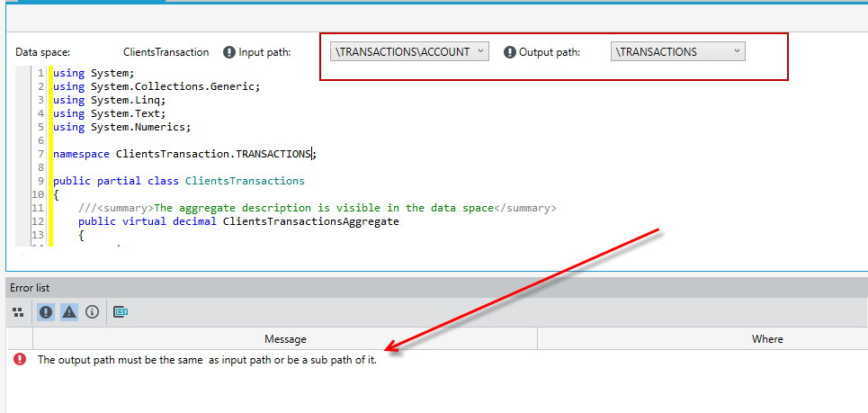Click the ClientsTransactions class name in code
Screen dimensions: 868x413
(245, 181)
